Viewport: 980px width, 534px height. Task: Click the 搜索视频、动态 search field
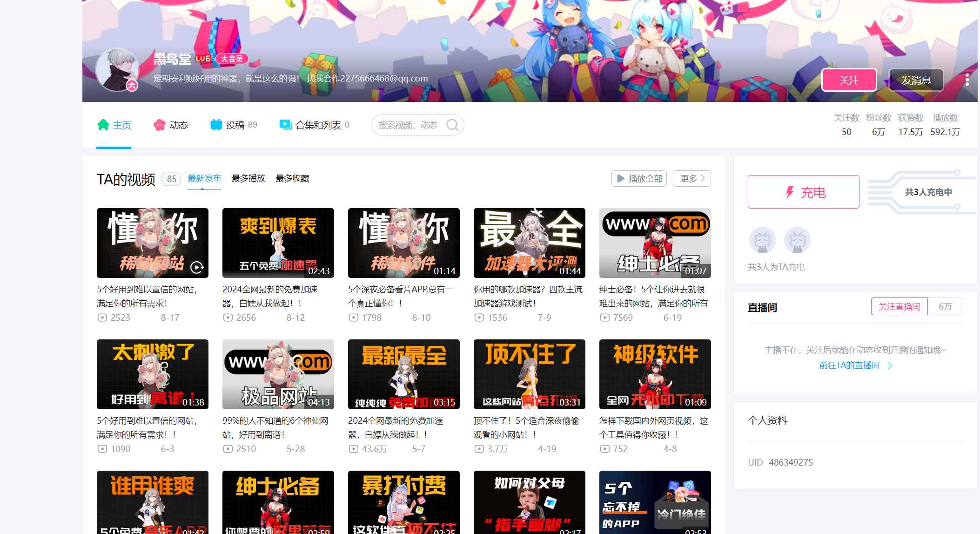tap(408, 125)
